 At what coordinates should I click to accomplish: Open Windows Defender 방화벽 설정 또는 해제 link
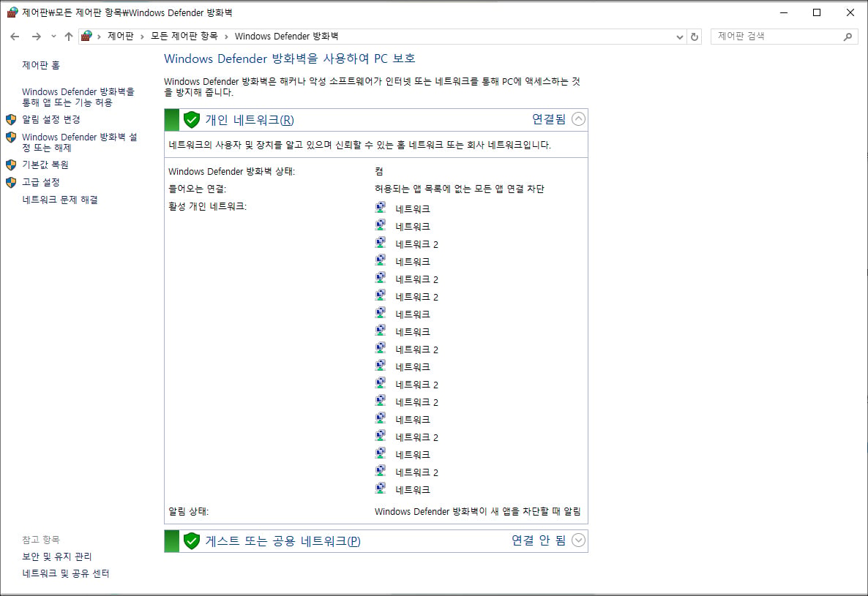(x=79, y=142)
